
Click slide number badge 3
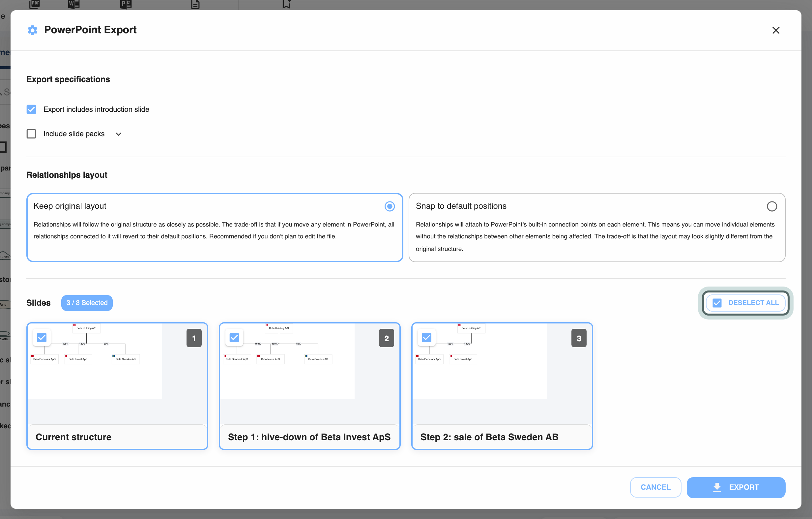coord(579,338)
